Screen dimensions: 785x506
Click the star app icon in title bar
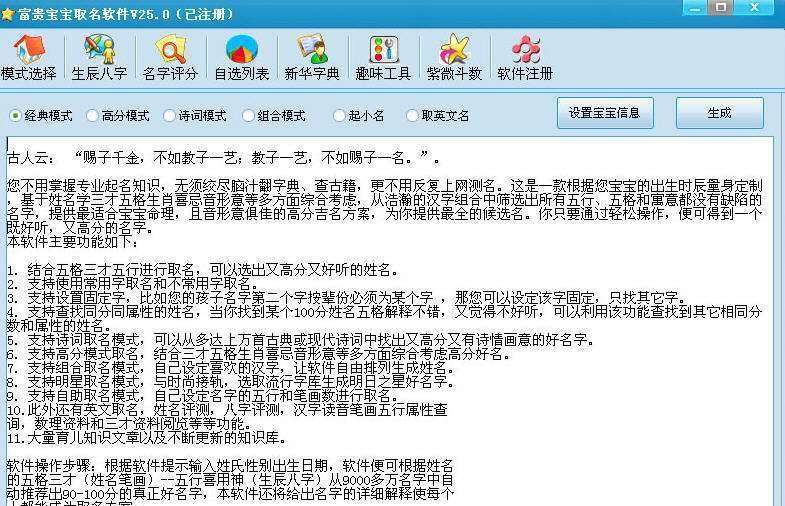[x=7, y=14]
